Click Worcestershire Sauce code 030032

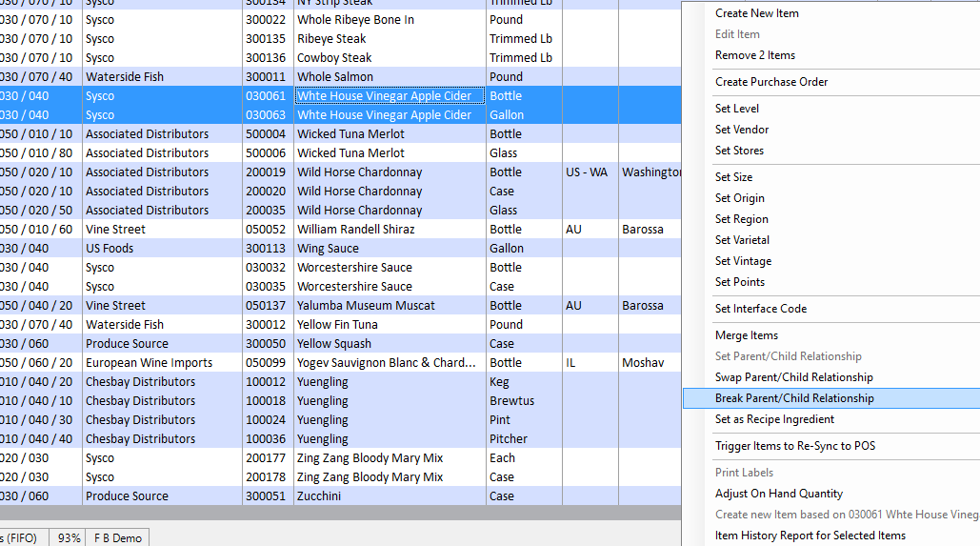point(266,268)
